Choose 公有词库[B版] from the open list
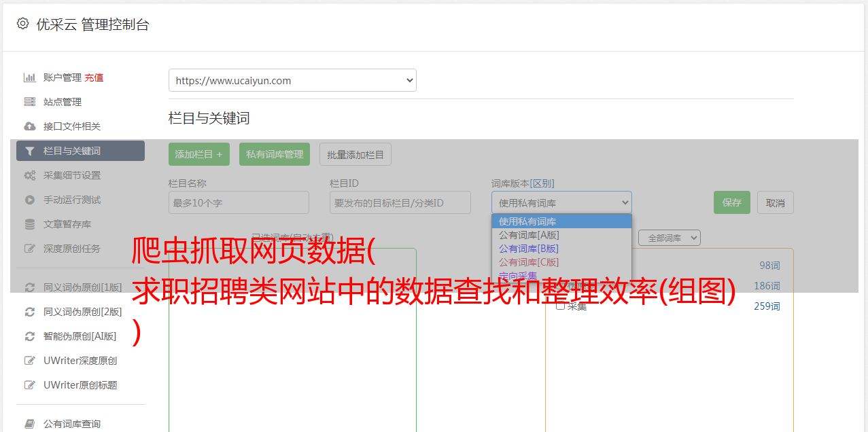 click(x=529, y=249)
